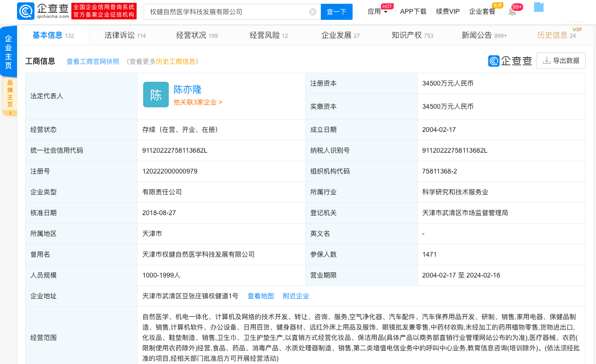Switch to 基本信息 tab
The width and height of the screenshot is (596, 364).
(x=53, y=35)
